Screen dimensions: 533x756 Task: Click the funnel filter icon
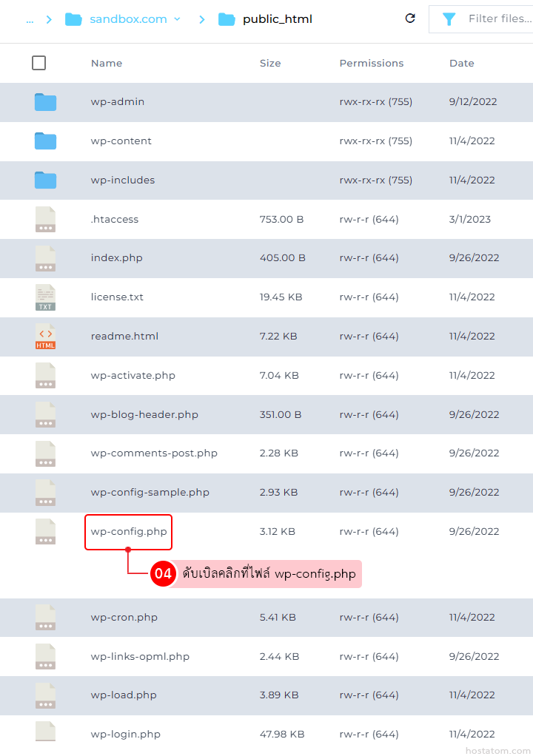tap(449, 19)
